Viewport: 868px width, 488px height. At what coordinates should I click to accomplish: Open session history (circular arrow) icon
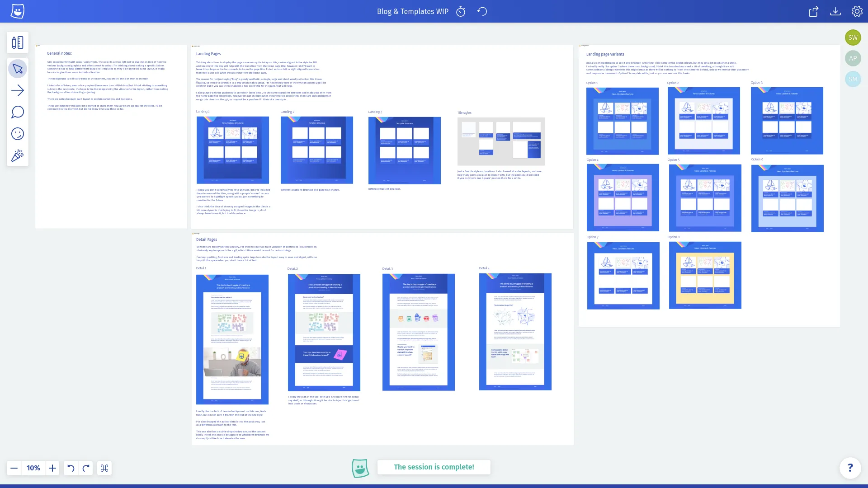click(x=482, y=11)
